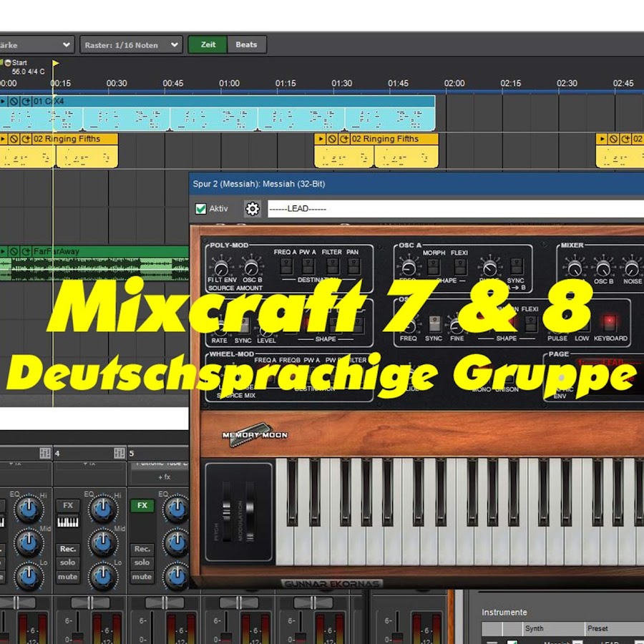This screenshot has width=644, height=644.
Task: Toggle OSC A MORPH shape switch
Action: pyautogui.click(x=434, y=268)
